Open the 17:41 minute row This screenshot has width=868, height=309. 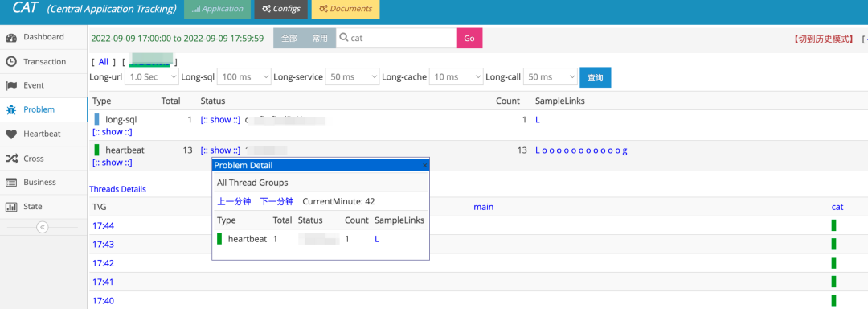pyautogui.click(x=103, y=282)
